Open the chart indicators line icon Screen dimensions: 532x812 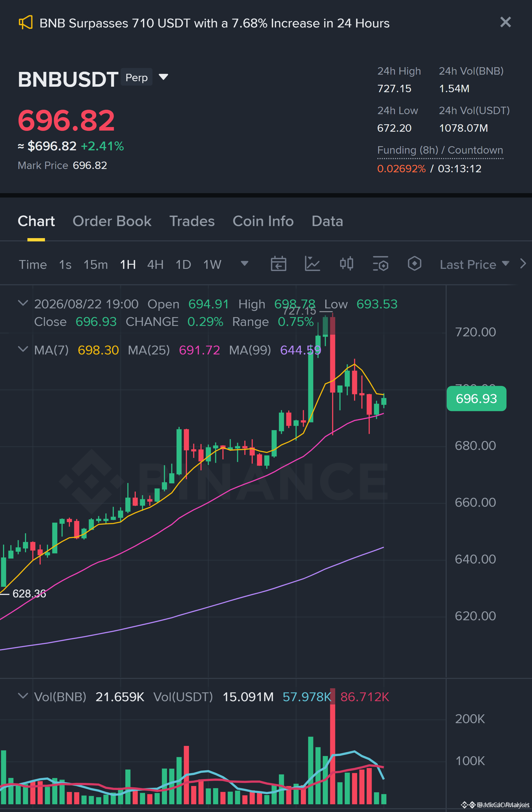[312, 264]
